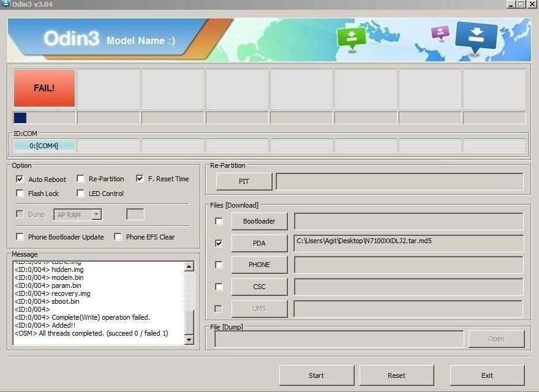539x392 pixels.
Task: Click 'Complete(Write) operation failed.' log line
Action: (x=82, y=317)
